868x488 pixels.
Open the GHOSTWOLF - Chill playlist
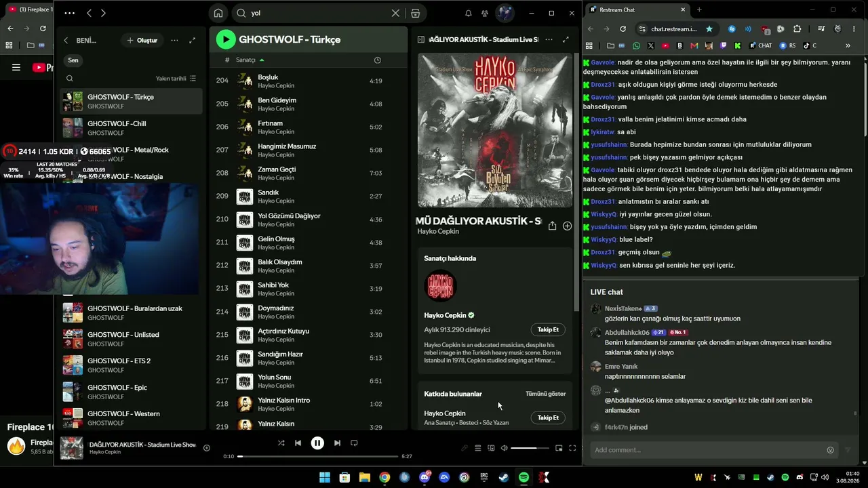point(132,128)
